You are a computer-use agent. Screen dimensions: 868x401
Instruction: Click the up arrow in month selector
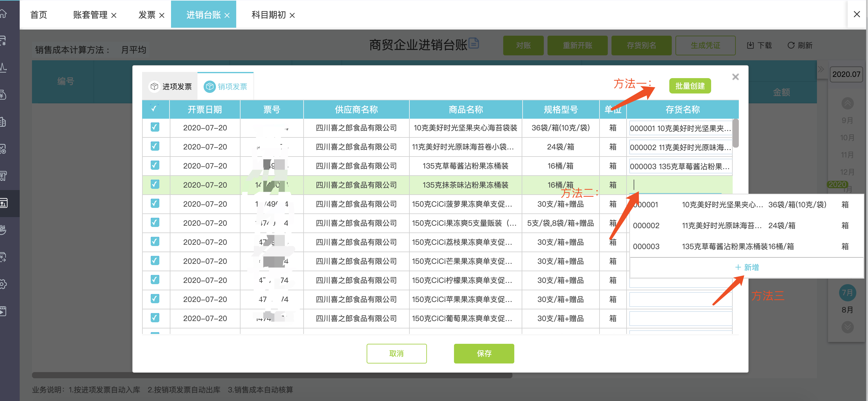[x=847, y=103]
